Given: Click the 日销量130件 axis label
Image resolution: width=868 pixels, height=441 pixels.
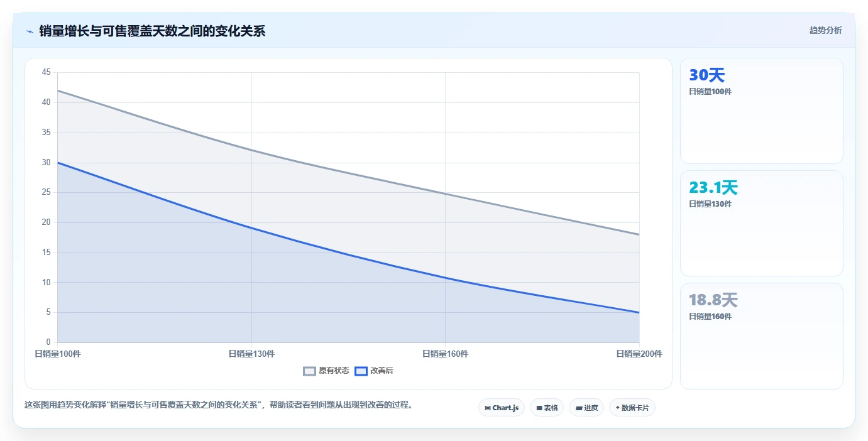Looking at the screenshot, I should pyautogui.click(x=251, y=354).
